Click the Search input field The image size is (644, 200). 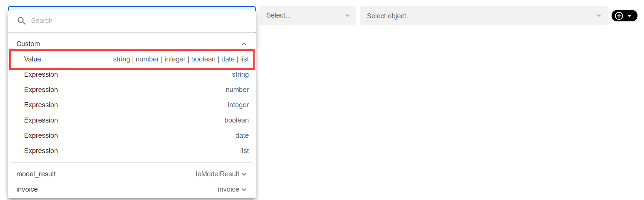click(x=132, y=21)
